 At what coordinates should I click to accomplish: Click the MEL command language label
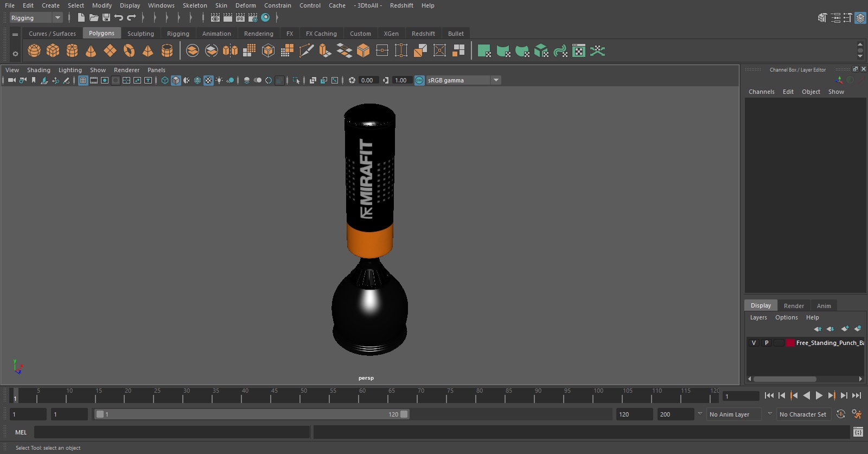pyautogui.click(x=21, y=432)
